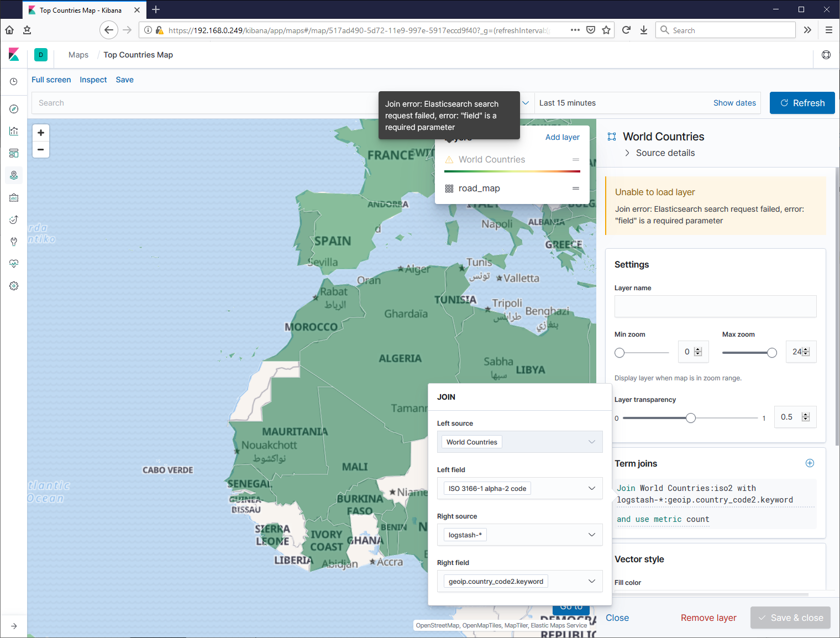This screenshot has height=638, width=840.
Task: Adjust the Min zoom slider handle
Action: click(x=620, y=353)
